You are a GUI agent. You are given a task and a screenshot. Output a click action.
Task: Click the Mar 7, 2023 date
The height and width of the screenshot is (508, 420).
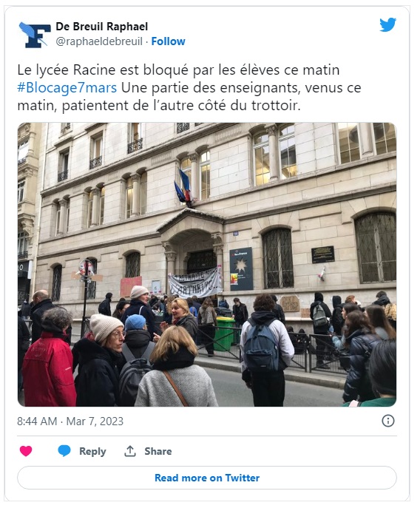click(x=95, y=421)
